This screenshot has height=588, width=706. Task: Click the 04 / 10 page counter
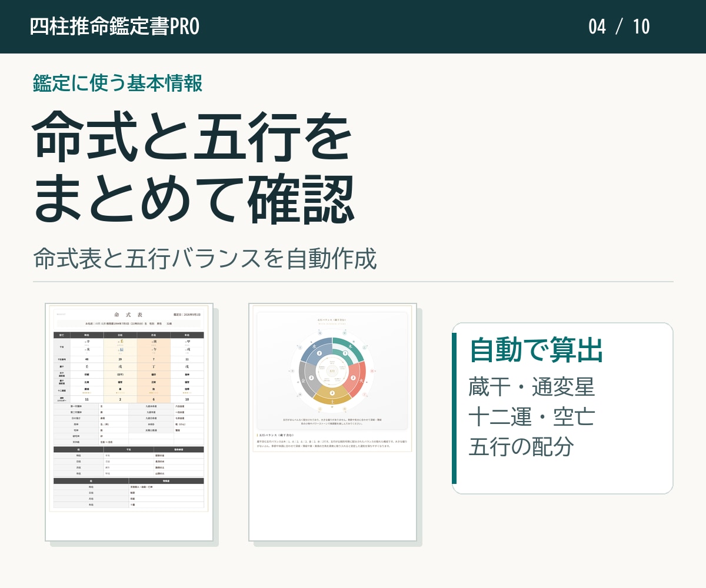click(619, 26)
